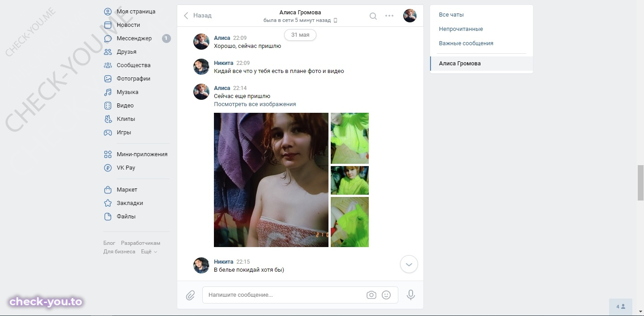Click message text В белье покидай хотя бы)
The image size is (644, 316).
click(x=249, y=270)
